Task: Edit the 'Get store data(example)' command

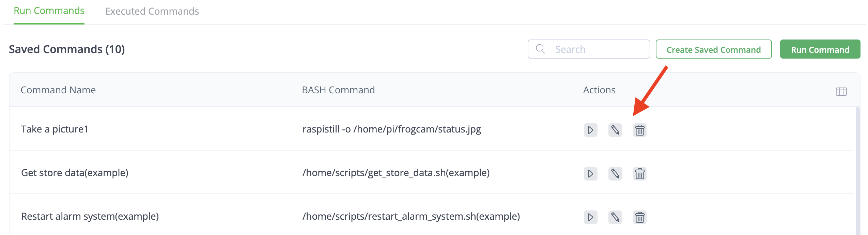Action: [x=615, y=174]
